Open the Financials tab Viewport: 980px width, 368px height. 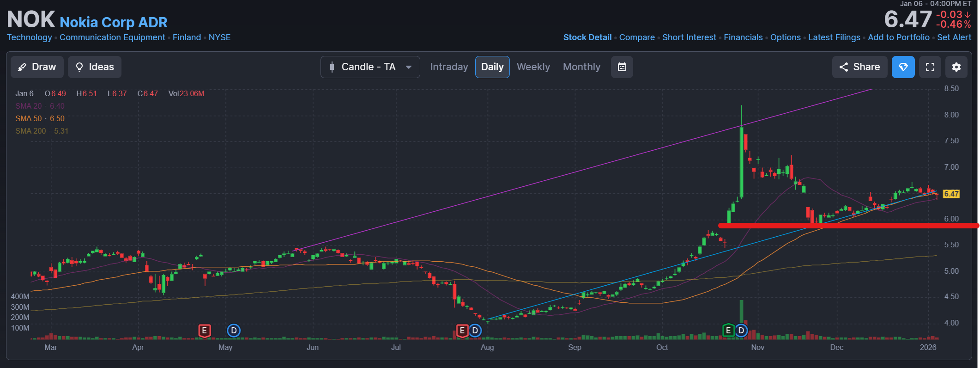click(x=743, y=37)
